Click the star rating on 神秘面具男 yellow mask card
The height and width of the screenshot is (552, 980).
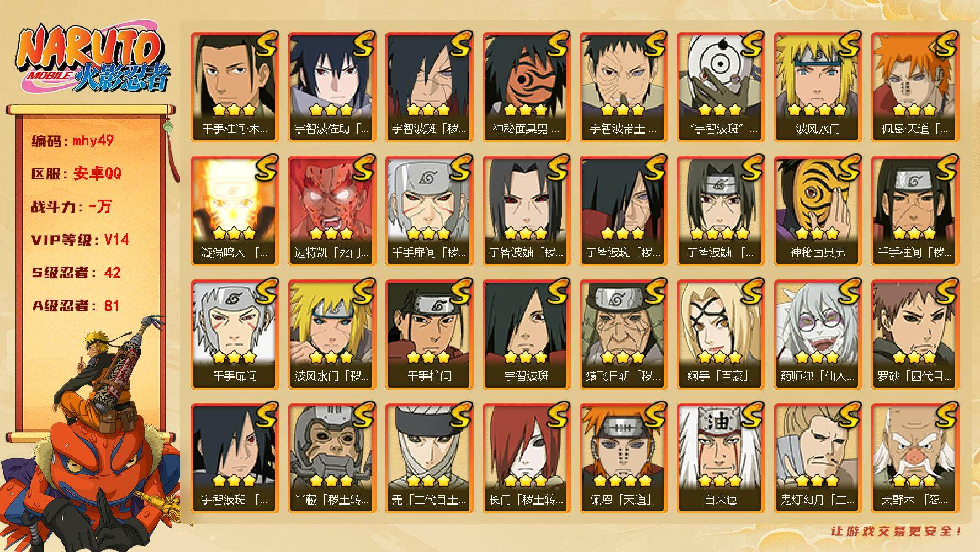[x=817, y=233]
